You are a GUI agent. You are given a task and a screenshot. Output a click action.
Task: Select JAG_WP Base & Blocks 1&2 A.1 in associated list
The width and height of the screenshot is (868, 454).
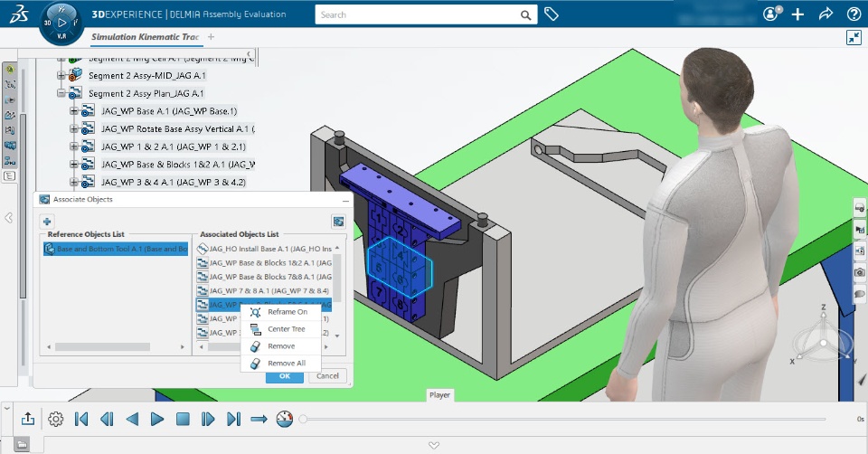point(265,263)
